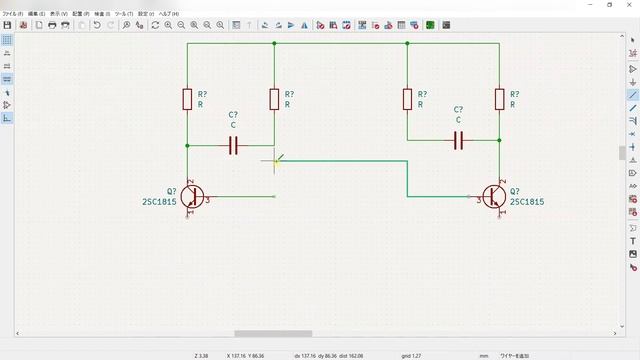The height and width of the screenshot is (360, 640).
Task: Open the Symbol Editor from the toolbar
Action: 320,25
